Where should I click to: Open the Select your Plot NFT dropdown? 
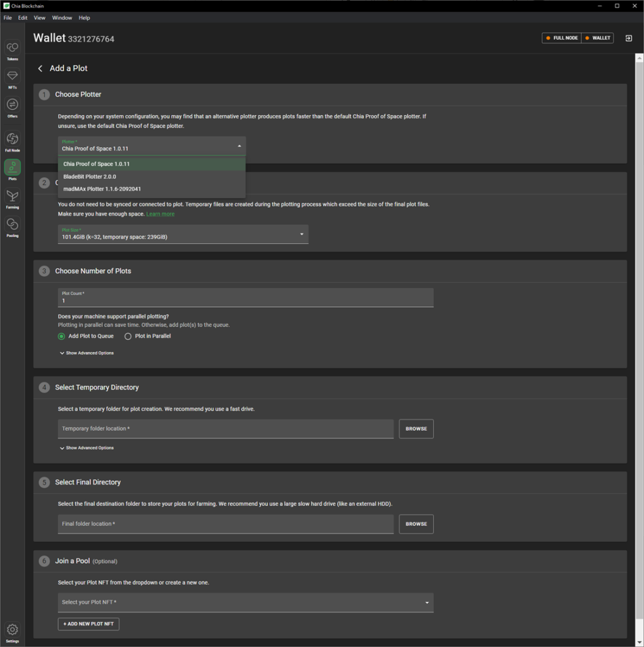[246, 602]
